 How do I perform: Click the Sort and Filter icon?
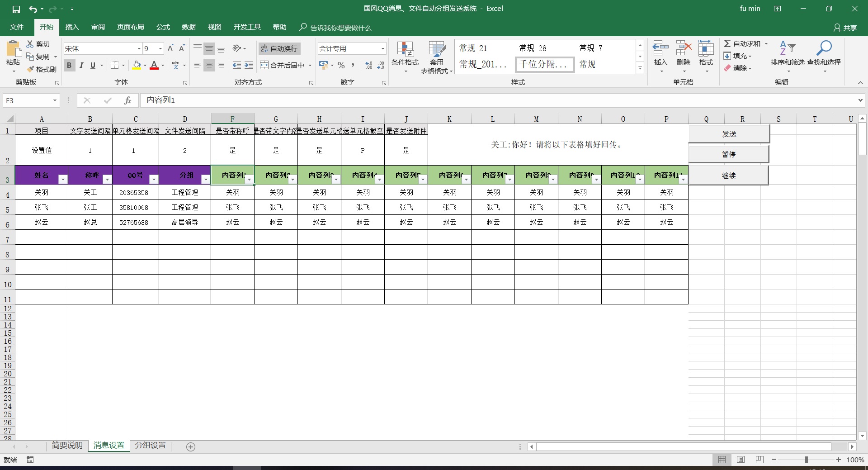tap(788, 47)
